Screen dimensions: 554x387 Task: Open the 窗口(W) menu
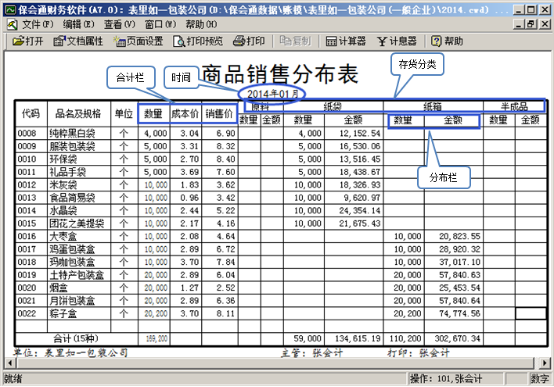point(160,24)
